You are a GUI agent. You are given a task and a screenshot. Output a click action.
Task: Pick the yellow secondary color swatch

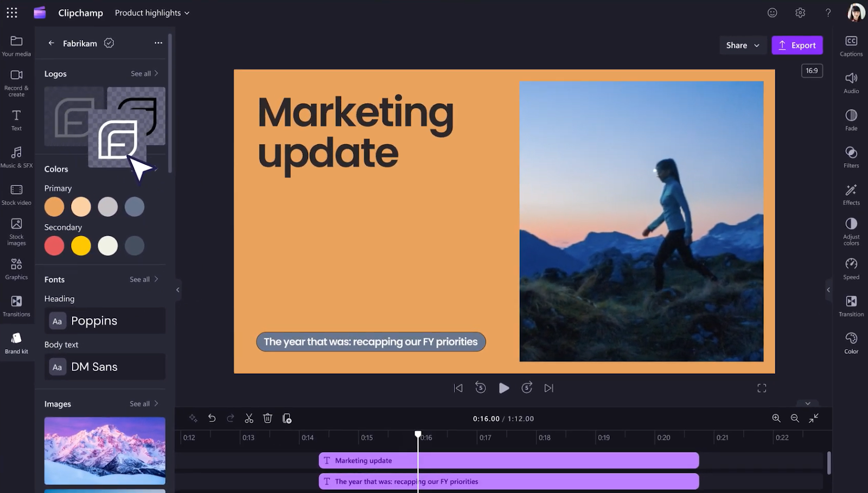[81, 246]
